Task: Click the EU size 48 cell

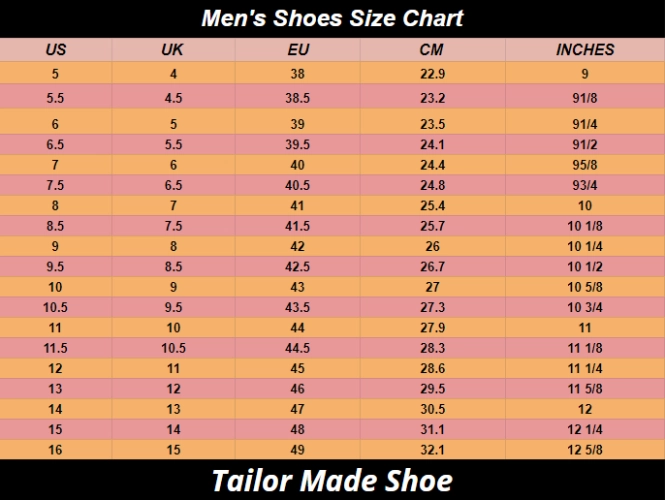Action: pos(297,429)
